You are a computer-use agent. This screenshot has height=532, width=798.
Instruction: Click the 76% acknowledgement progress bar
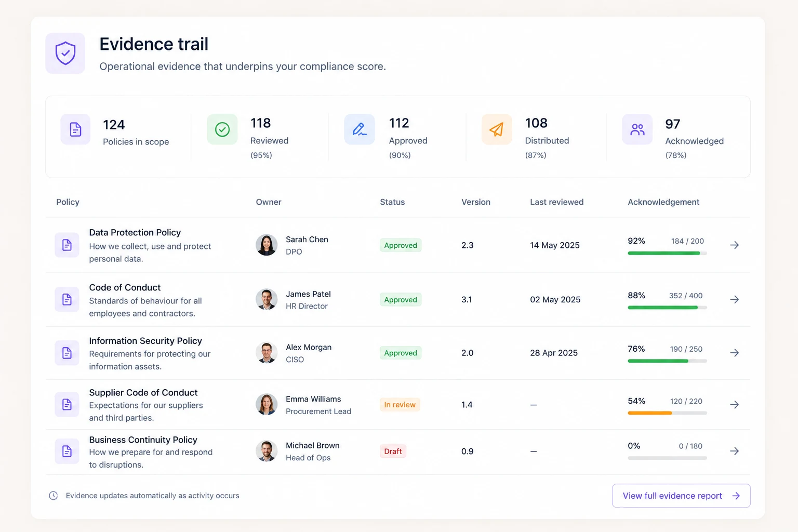[667, 361]
